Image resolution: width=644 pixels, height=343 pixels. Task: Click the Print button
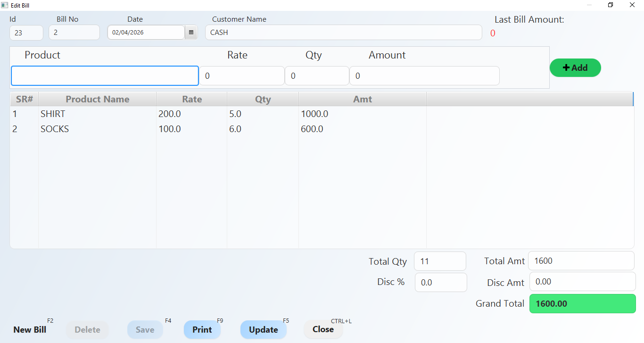pyautogui.click(x=202, y=330)
